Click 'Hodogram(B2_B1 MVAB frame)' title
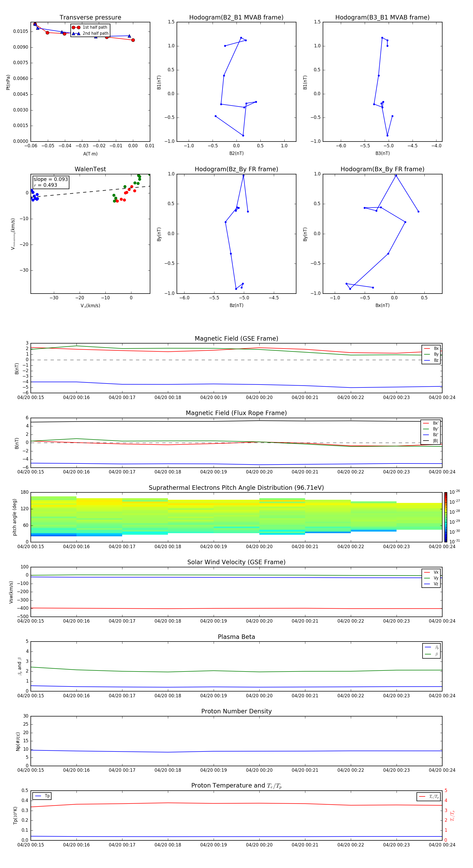 pos(236,18)
